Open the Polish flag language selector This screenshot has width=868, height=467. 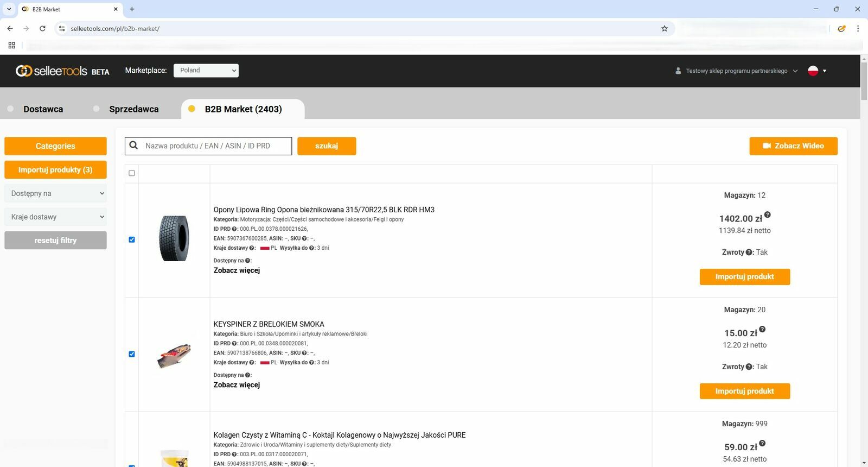[817, 71]
